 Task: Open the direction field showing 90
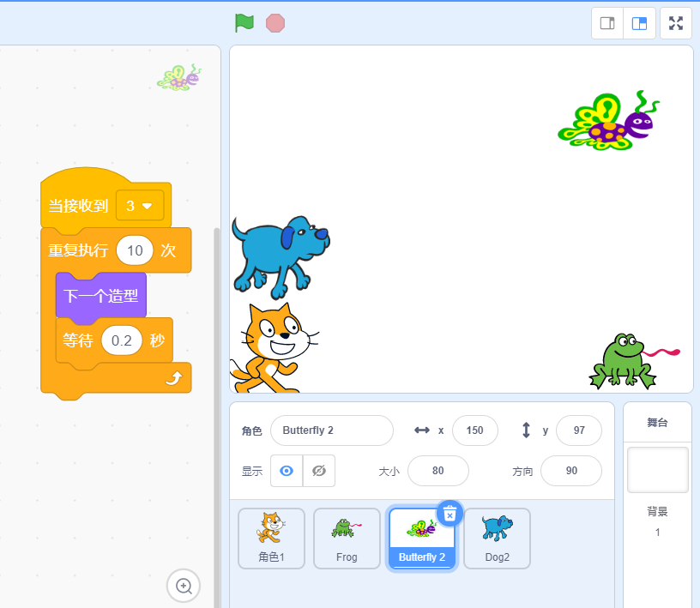pyautogui.click(x=570, y=471)
